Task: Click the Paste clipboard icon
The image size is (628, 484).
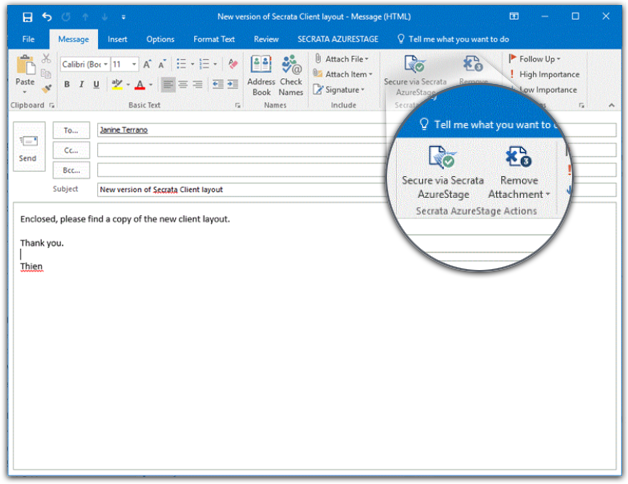Action: click(x=25, y=65)
